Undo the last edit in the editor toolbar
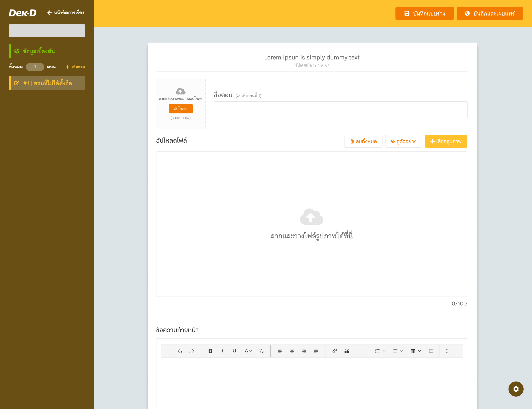The height and width of the screenshot is (409, 532). click(x=180, y=351)
